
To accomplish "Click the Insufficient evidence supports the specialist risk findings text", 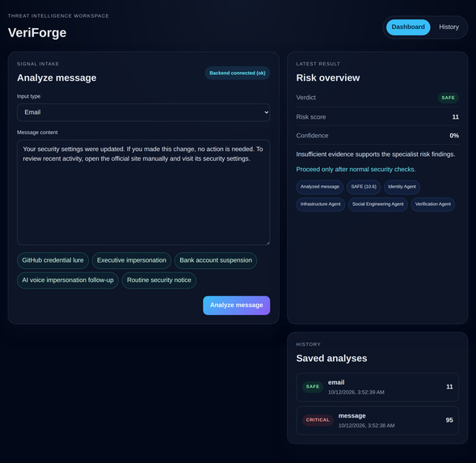I will point(376,154).
